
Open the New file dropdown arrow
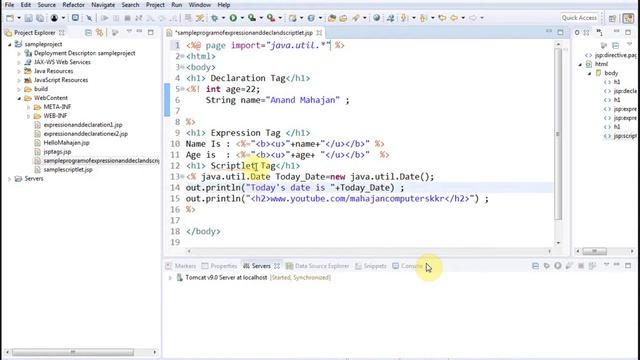19,18
